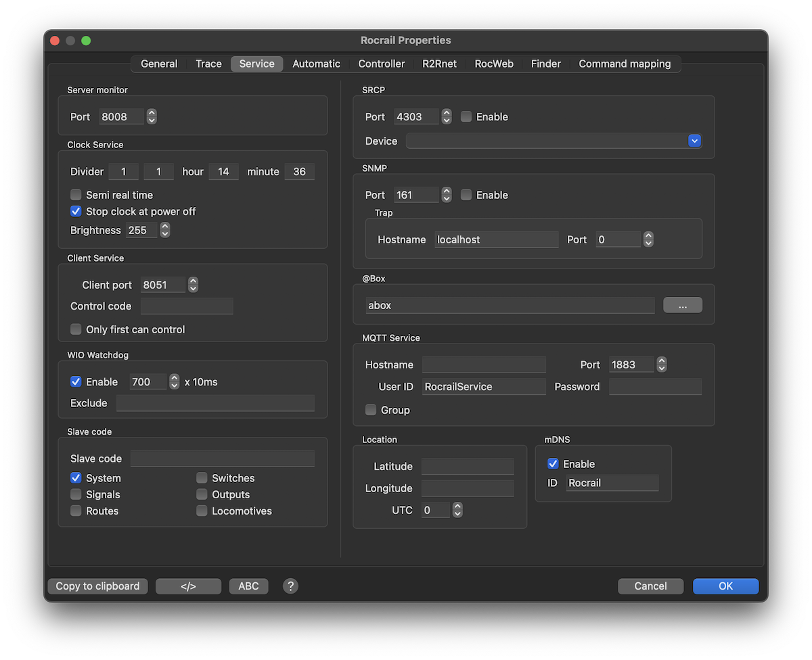Click the </> XML view button

coord(188,586)
